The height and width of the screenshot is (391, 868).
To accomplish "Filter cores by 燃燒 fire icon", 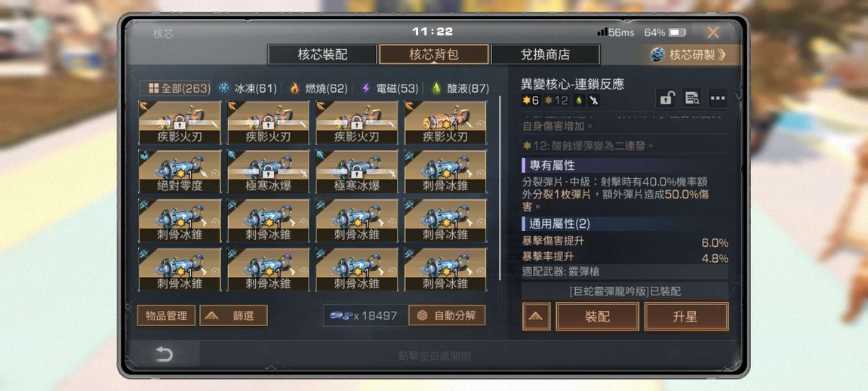I will coord(294,88).
